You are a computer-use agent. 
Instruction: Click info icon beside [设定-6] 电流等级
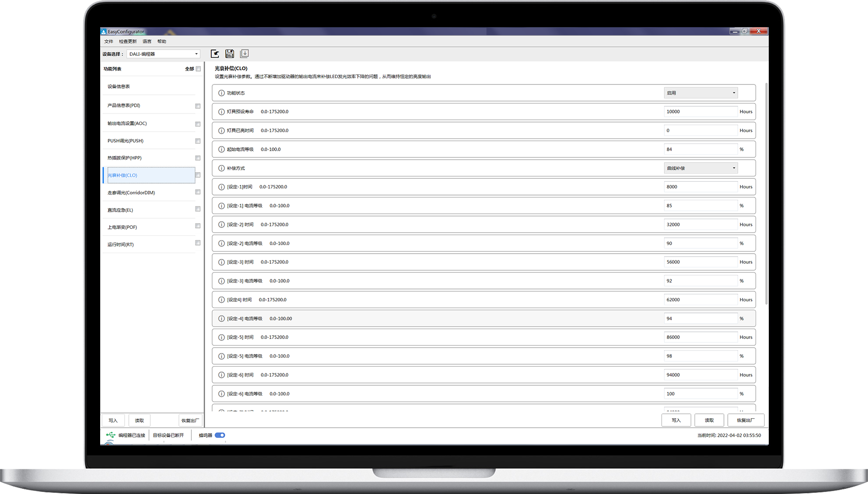[x=221, y=394]
